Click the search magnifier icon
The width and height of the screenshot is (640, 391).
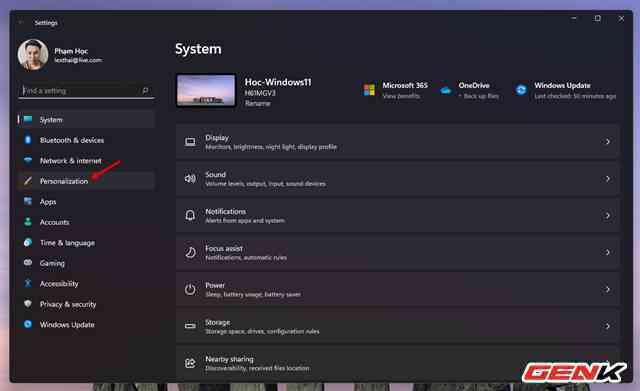pos(145,91)
